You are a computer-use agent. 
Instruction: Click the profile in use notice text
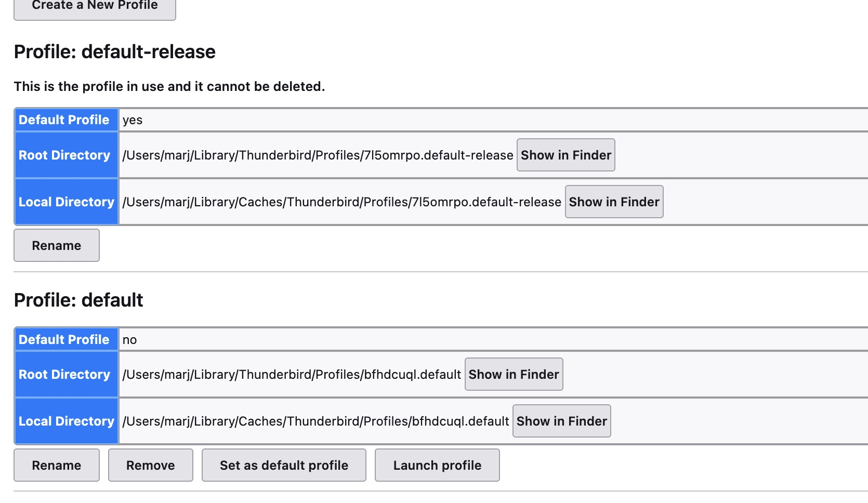(x=169, y=86)
